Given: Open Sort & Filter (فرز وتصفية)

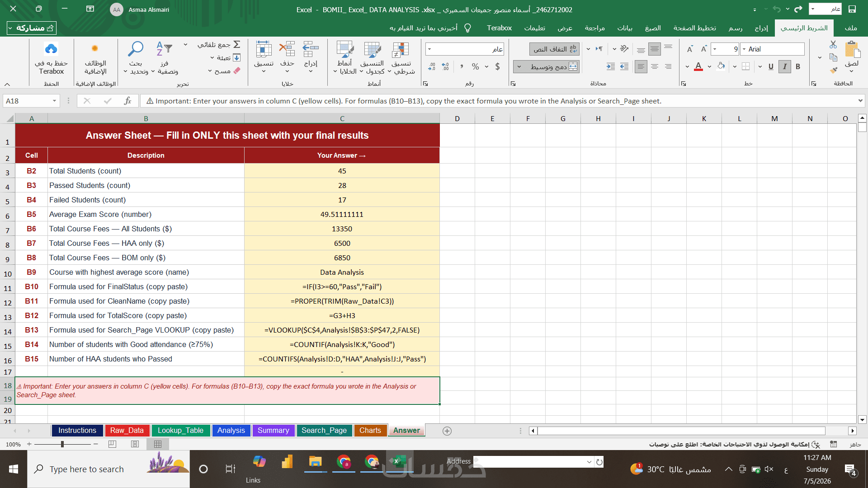Looking at the screenshot, I should [x=165, y=58].
